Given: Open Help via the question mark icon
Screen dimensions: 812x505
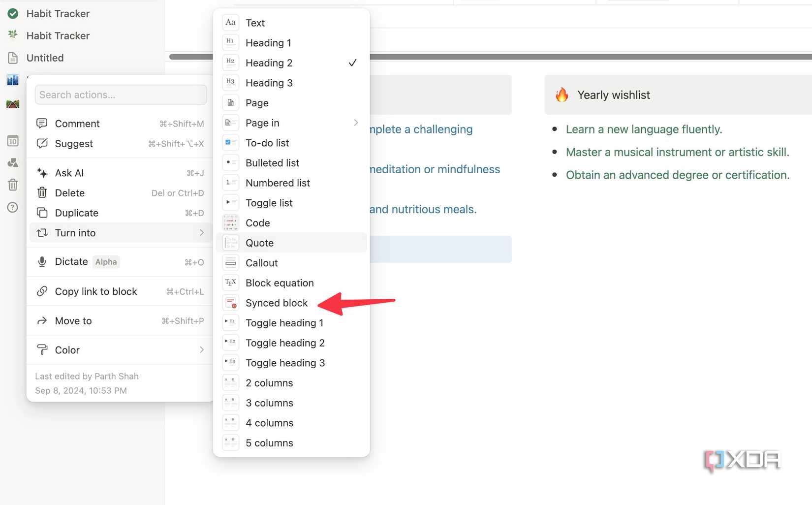Looking at the screenshot, I should (x=12, y=207).
